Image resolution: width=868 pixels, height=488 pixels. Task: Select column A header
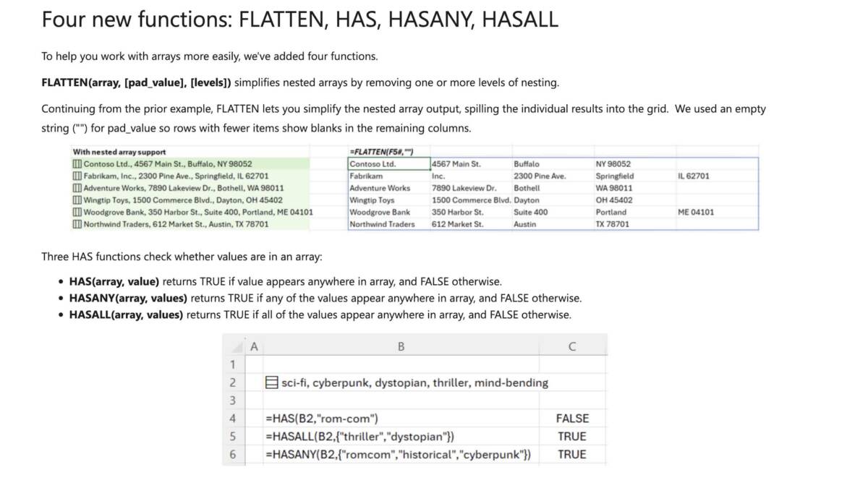[x=254, y=346]
